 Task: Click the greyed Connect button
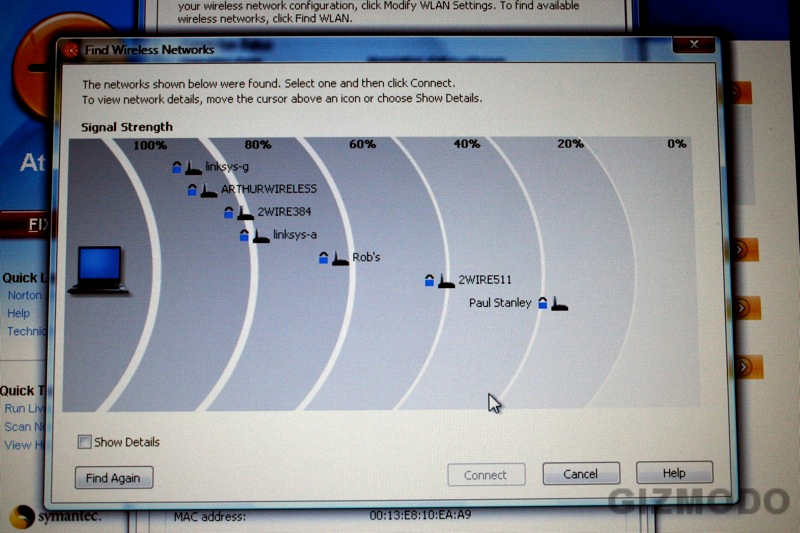[486, 475]
